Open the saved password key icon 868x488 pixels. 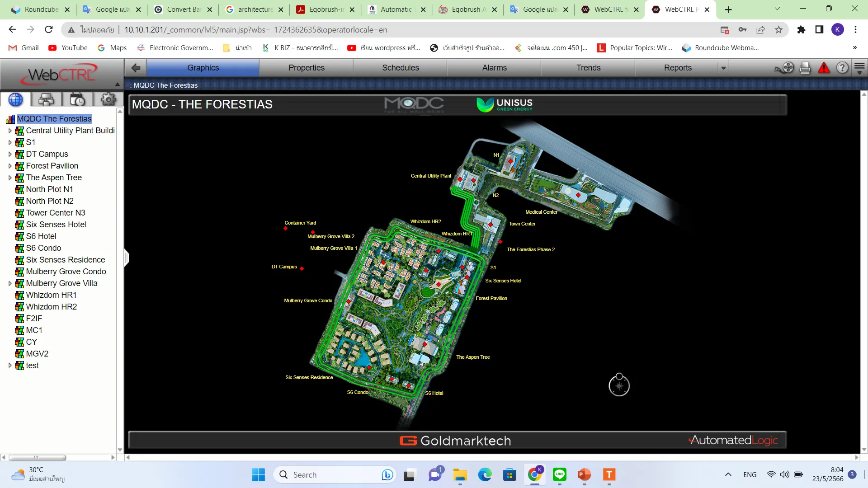pos(742,30)
